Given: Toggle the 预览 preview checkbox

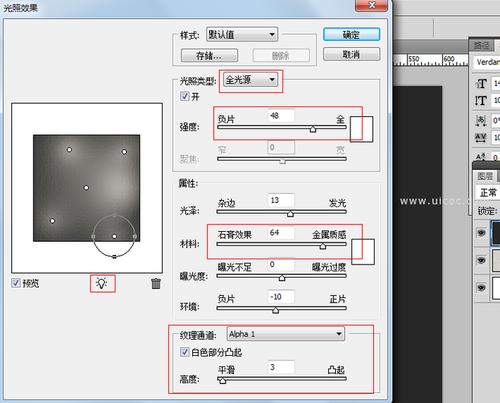Looking at the screenshot, I should 16,283.
